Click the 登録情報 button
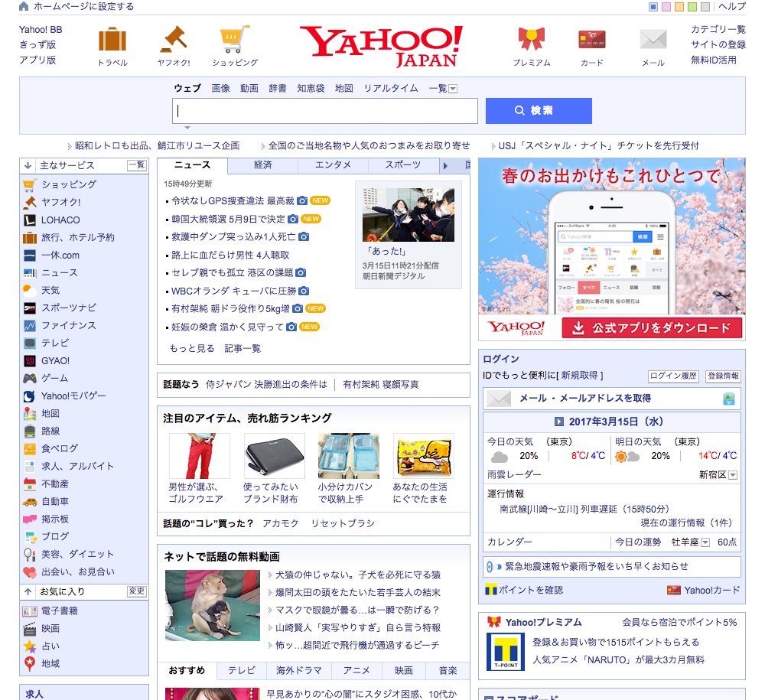The width and height of the screenshot is (765, 700). tap(724, 376)
